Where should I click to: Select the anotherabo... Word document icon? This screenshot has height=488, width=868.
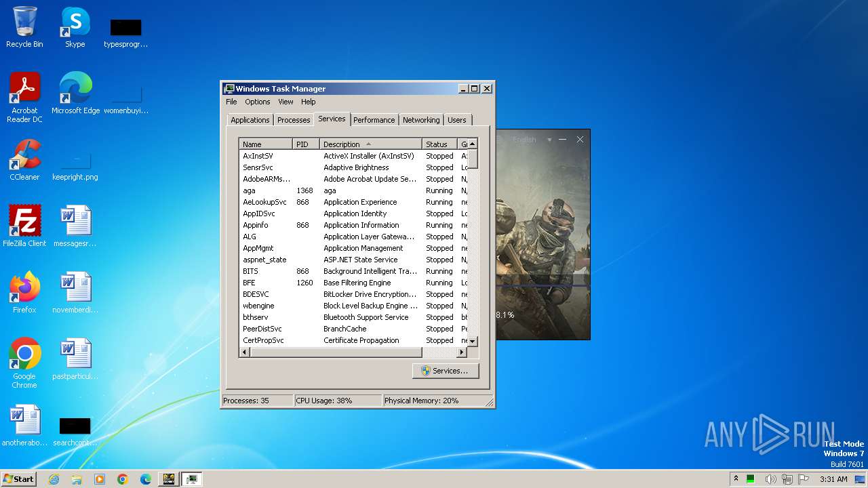24,426
